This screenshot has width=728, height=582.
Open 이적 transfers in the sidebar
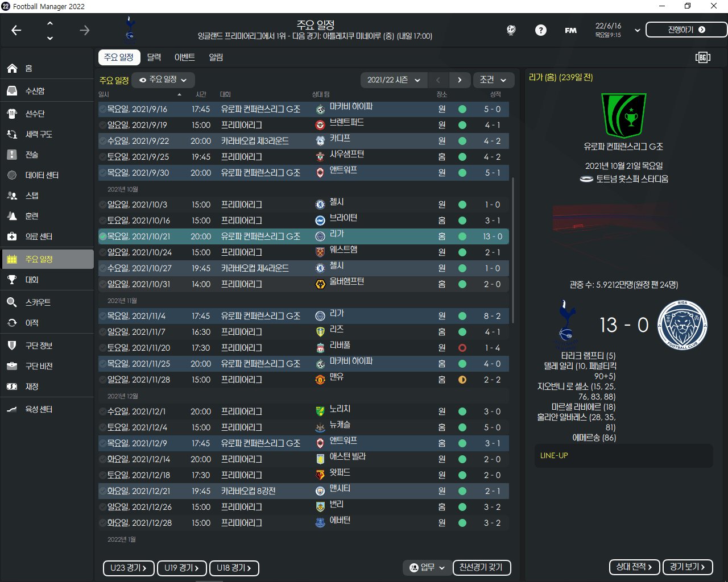(47, 323)
